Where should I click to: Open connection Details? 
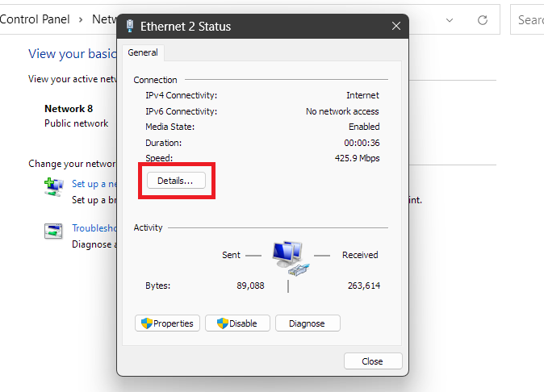175,181
